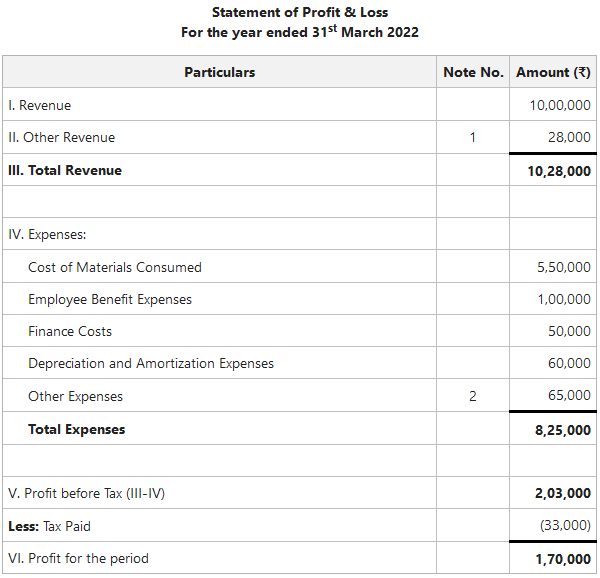Select note number 1 for Other Revenue
Image resolution: width=600 pixels, height=578 pixels.
coord(473,137)
